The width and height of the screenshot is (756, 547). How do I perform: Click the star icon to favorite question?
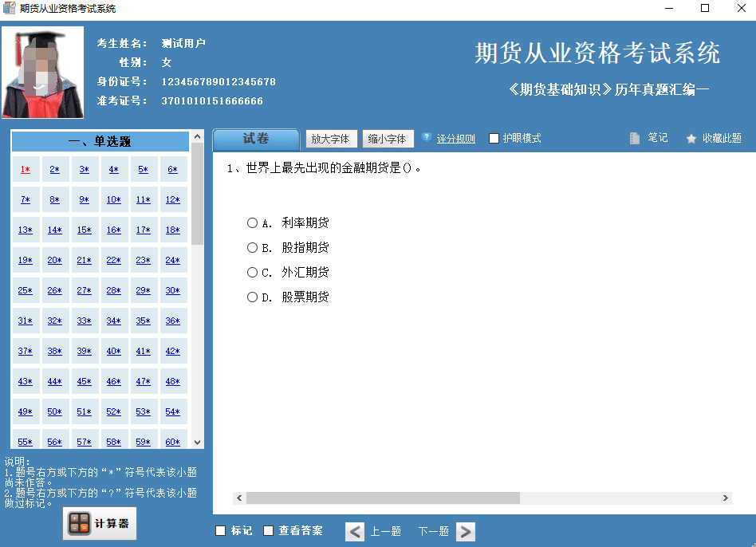coord(691,139)
